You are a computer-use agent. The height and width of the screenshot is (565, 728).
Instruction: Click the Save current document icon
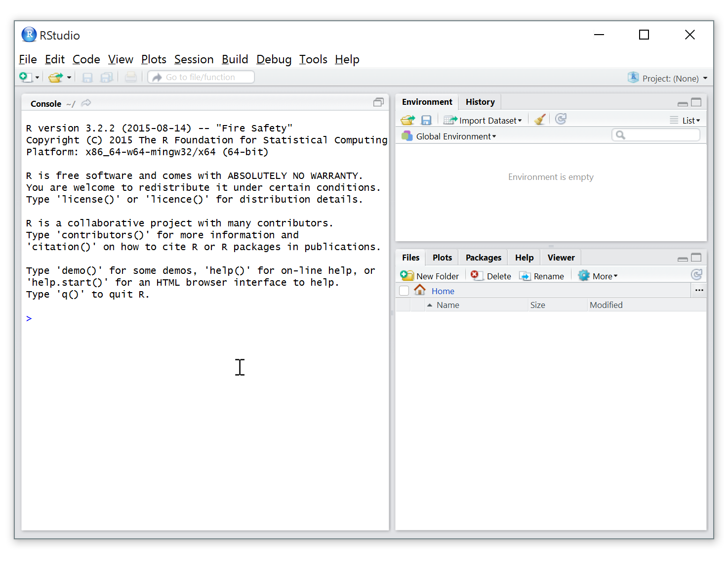click(x=87, y=77)
